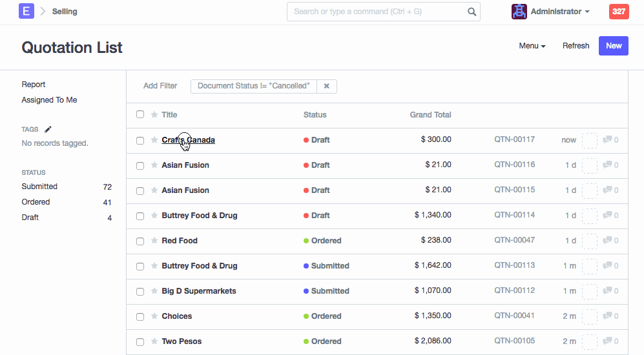Click the pencil icon next to Tags

point(48,129)
